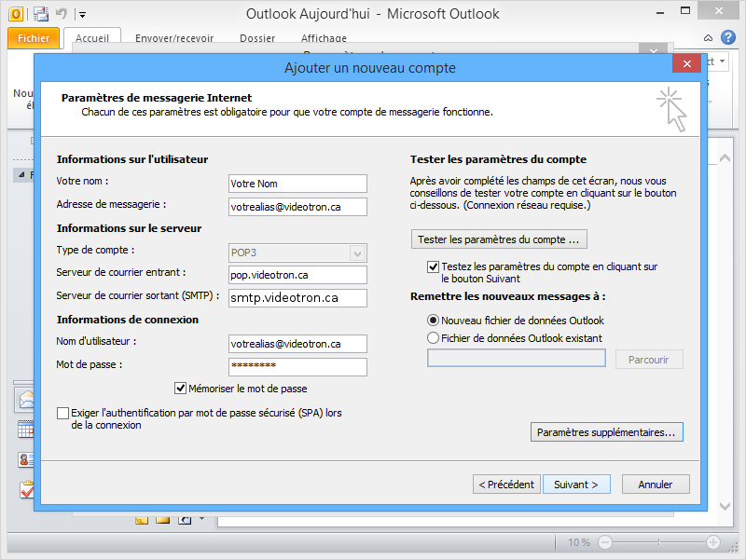Switch to the Affichage tab
The width and height of the screenshot is (746, 560).
click(323, 38)
